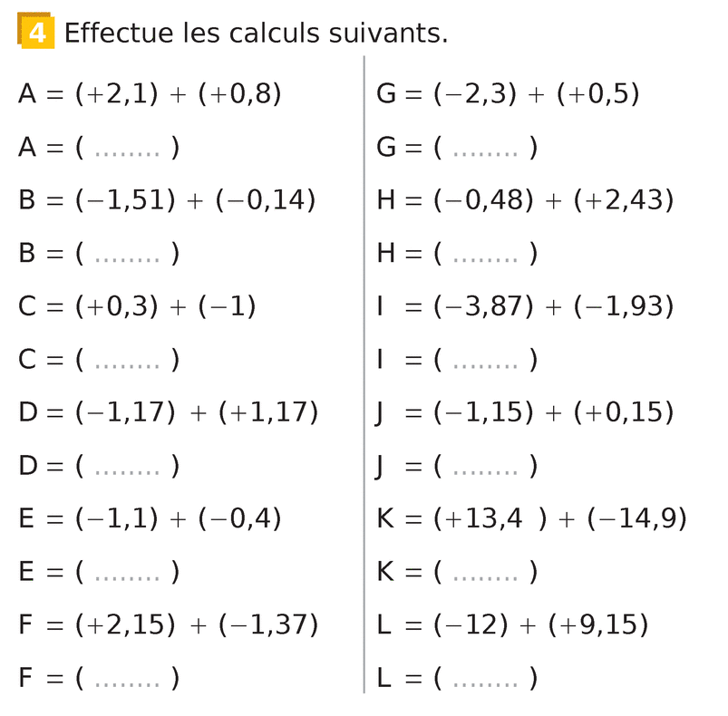
Task: Click the expression (+2,1) + (+0,8)
Action: (179, 94)
